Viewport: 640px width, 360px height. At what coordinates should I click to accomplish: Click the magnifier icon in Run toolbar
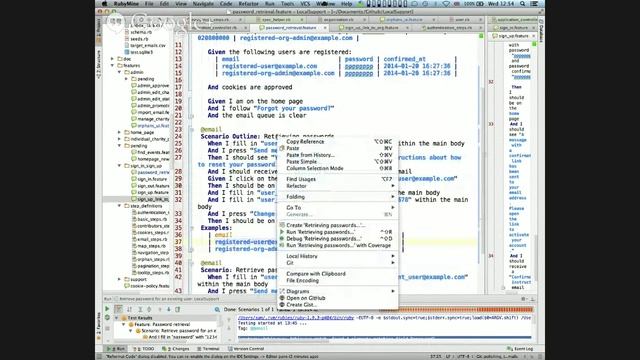click(x=217, y=309)
